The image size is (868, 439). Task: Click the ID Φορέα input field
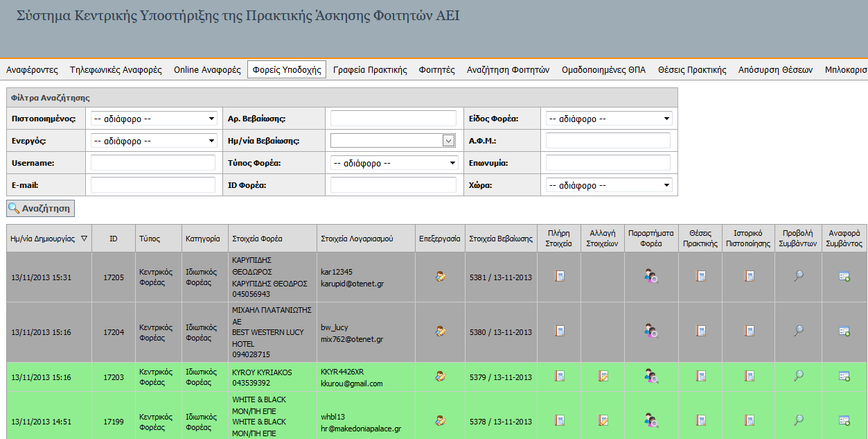click(393, 185)
